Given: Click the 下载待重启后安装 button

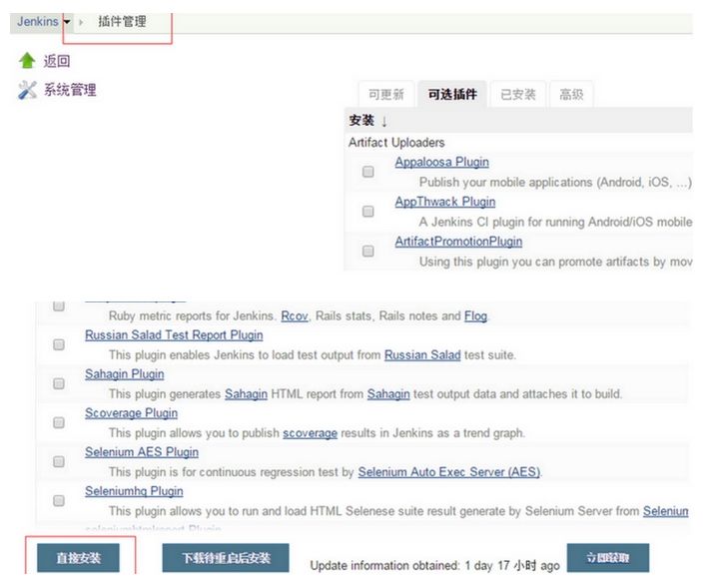Looking at the screenshot, I should point(226,558).
